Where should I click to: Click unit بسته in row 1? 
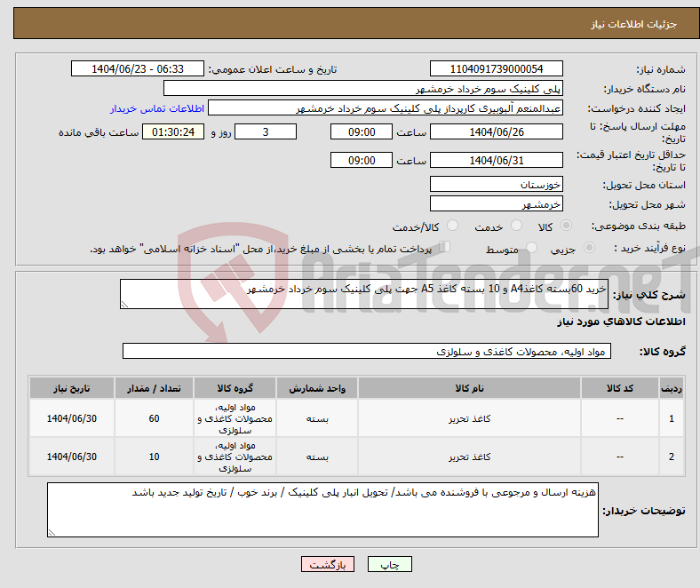[317, 418]
